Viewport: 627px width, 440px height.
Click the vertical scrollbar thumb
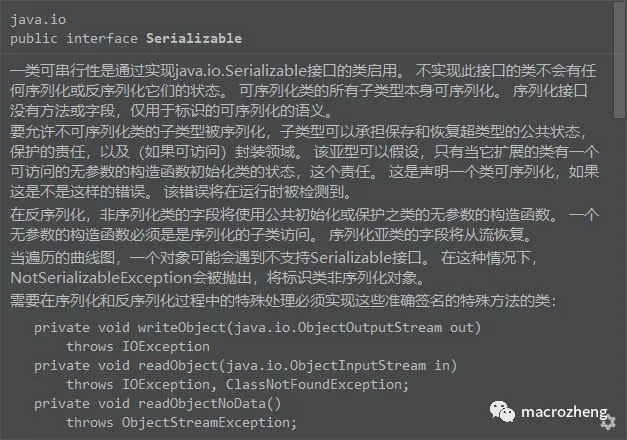point(619,60)
